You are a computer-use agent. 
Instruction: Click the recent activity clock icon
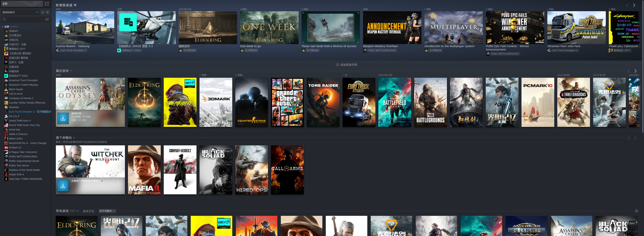tap(43, 12)
